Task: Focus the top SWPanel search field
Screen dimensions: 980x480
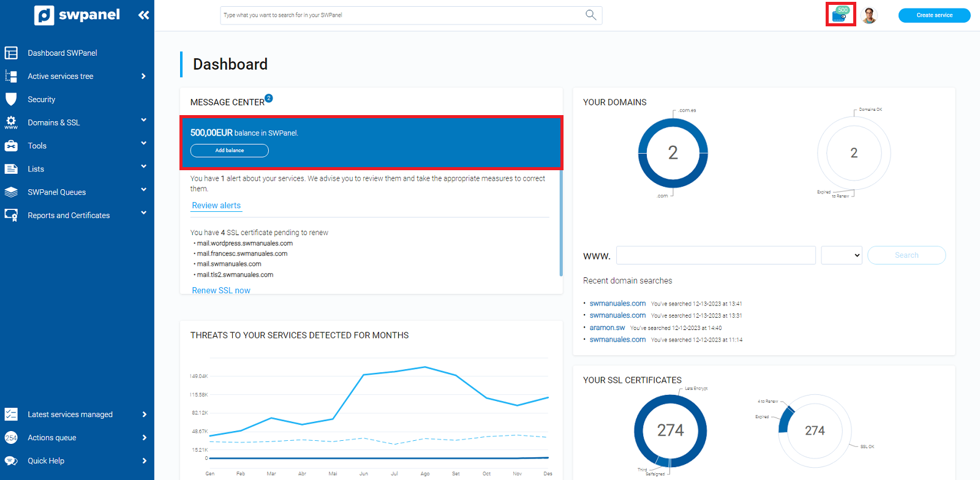Action: tap(411, 15)
